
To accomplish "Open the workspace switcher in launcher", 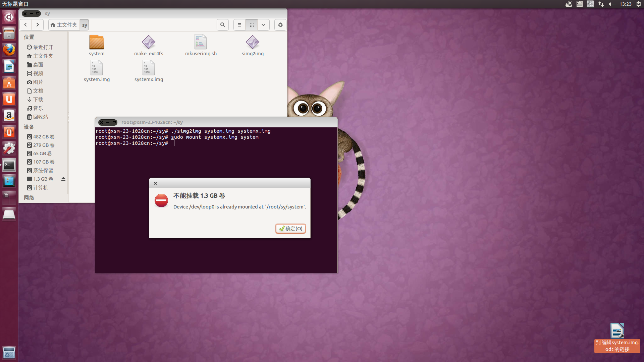I will point(9,198).
